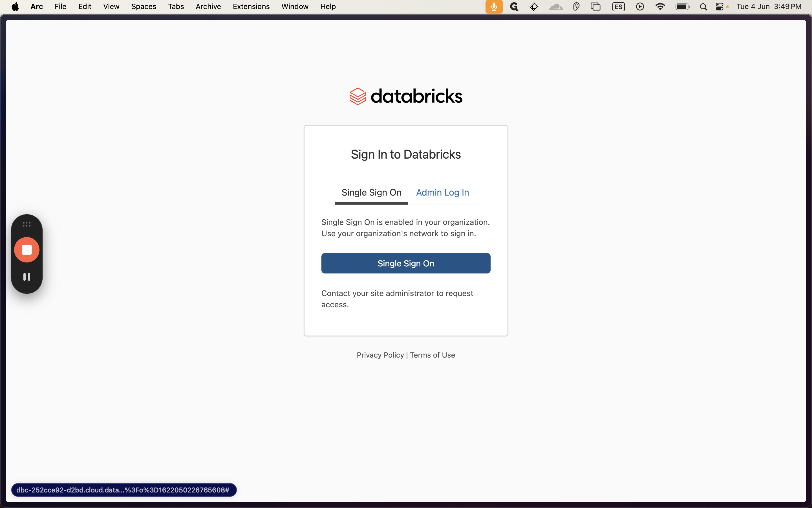Click the overlapping windows menu bar icon
812x508 pixels.
pyautogui.click(x=595, y=6)
